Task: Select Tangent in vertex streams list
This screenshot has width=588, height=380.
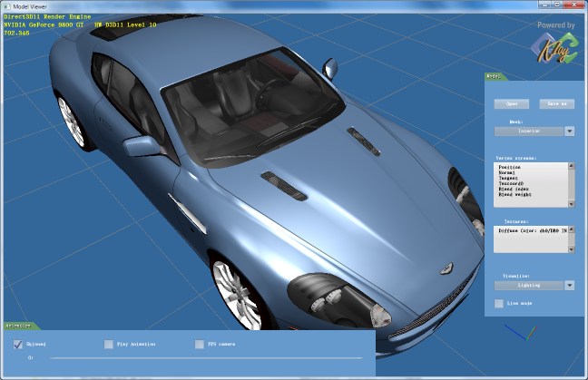Action: (x=508, y=178)
